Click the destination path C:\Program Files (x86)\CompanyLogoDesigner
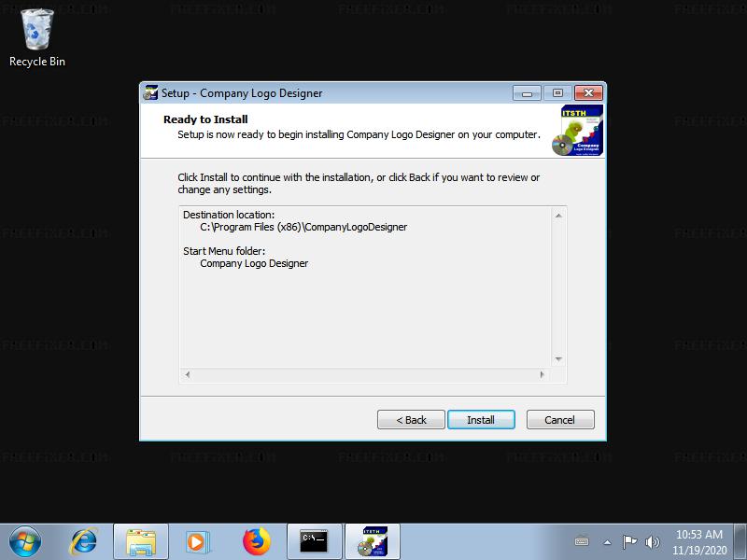 pos(303,227)
